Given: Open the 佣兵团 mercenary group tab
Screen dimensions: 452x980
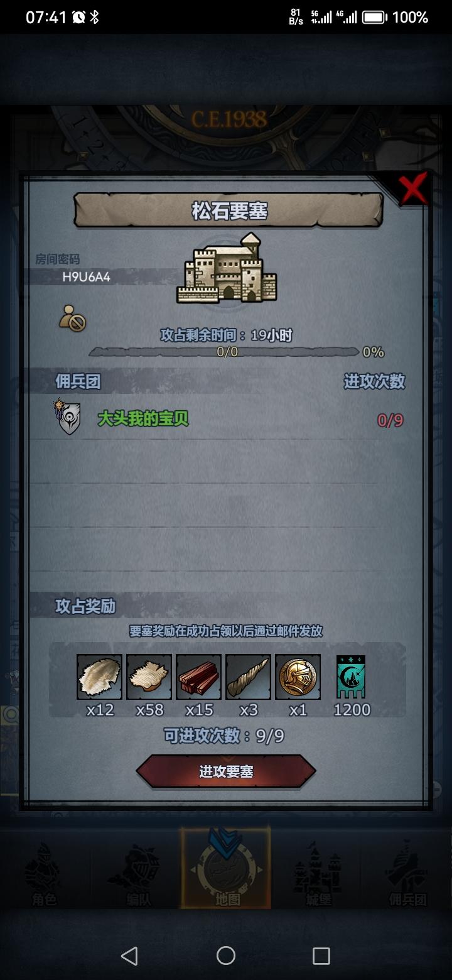Looking at the screenshot, I should click(x=408, y=876).
